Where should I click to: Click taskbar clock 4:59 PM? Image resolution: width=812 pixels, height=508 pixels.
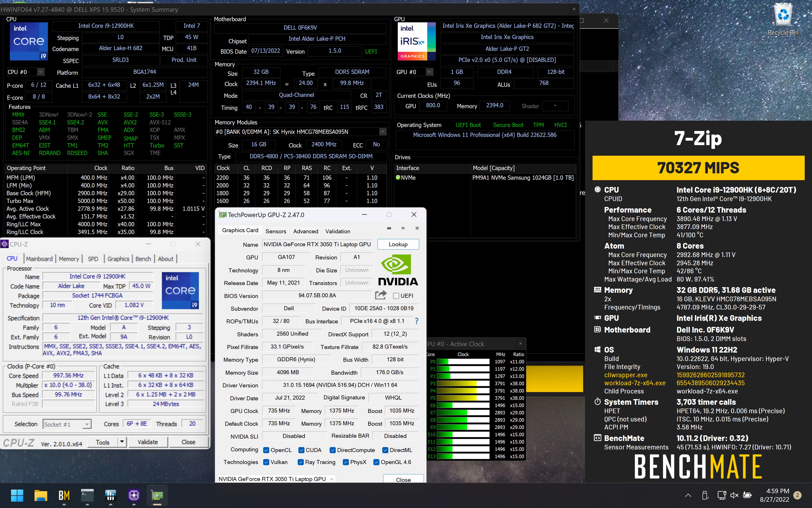click(774, 495)
